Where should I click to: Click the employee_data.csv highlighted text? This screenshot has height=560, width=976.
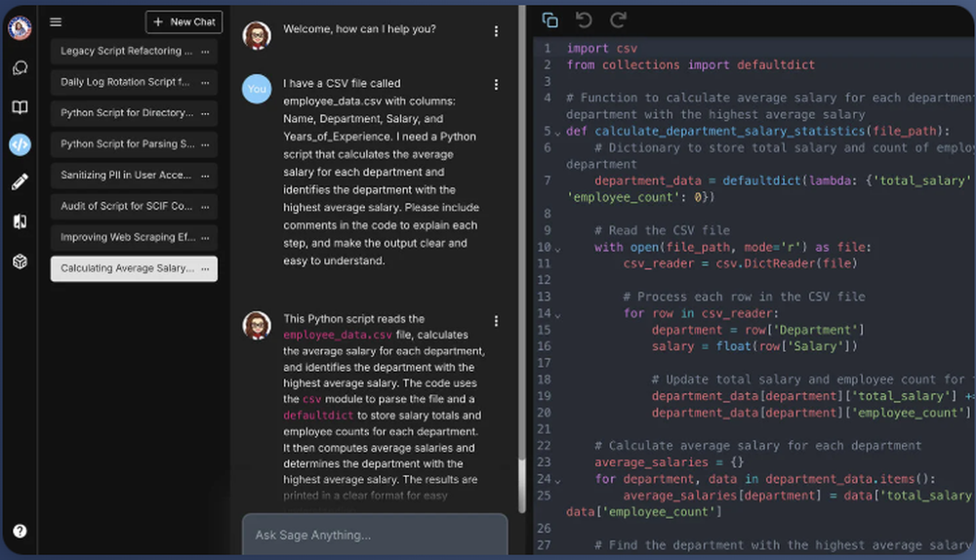pos(338,335)
